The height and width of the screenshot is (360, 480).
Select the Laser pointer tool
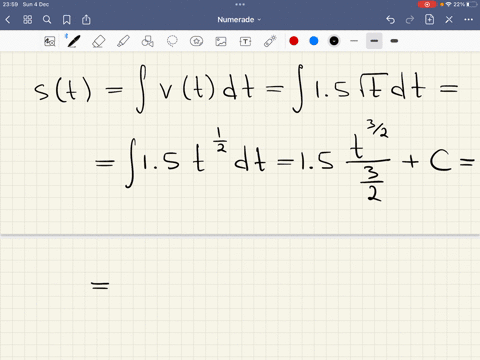coord(270,41)
